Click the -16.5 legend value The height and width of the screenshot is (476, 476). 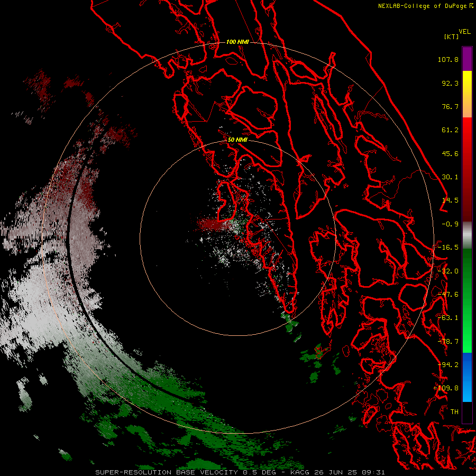(x=448, y=248)
